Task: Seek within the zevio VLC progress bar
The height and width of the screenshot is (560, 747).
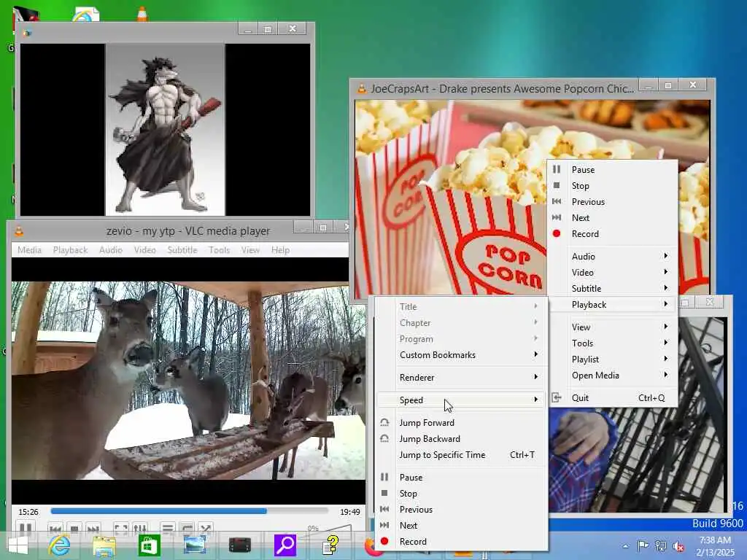Action: tap(189, 511)
